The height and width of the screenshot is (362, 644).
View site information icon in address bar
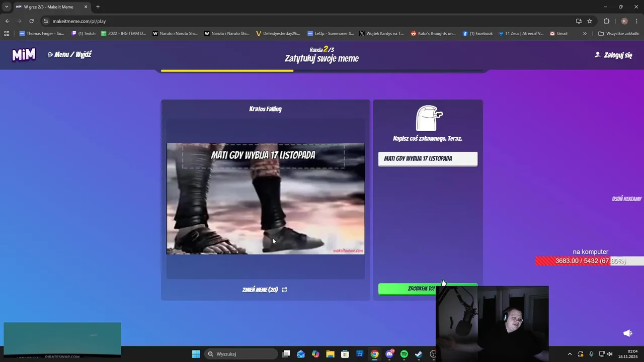(46, 21)
